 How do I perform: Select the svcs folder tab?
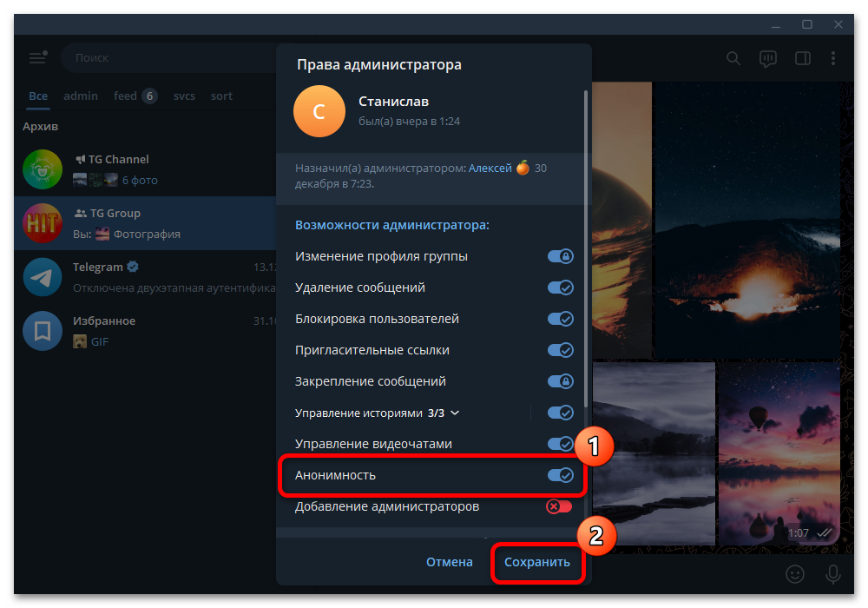(184, 96)
